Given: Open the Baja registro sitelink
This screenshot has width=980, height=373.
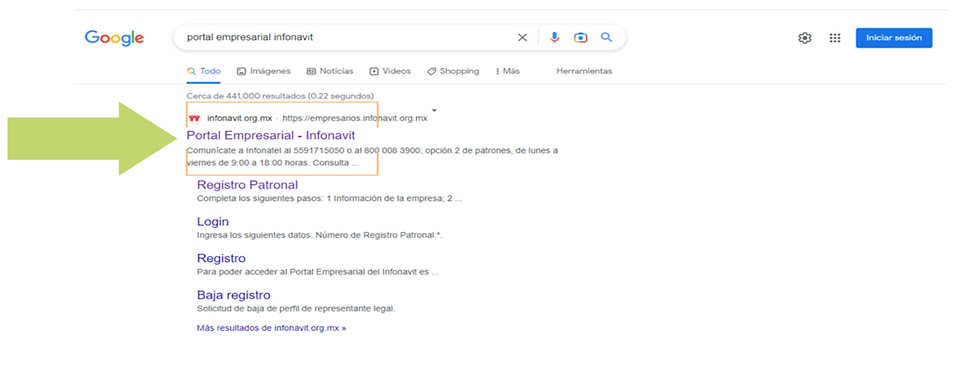Looking at the screenshot, I should pyautogui.click(x=234, y=295).
